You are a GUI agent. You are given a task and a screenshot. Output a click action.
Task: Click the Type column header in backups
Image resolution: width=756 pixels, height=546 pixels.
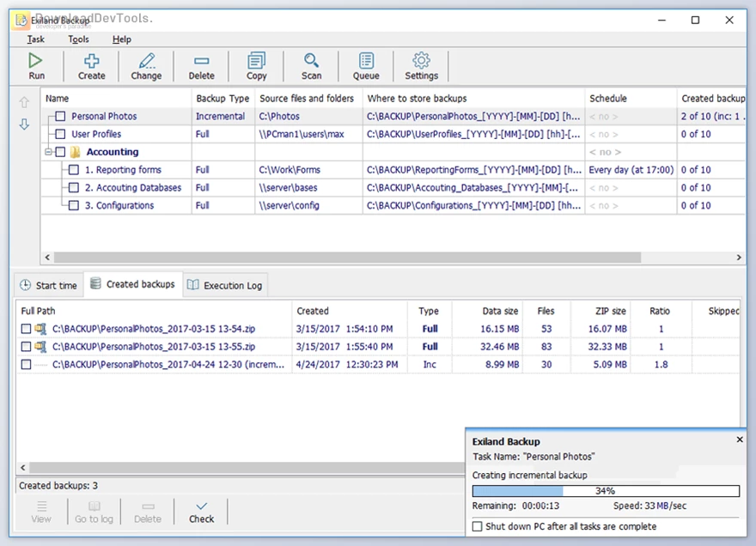point(429,311)
